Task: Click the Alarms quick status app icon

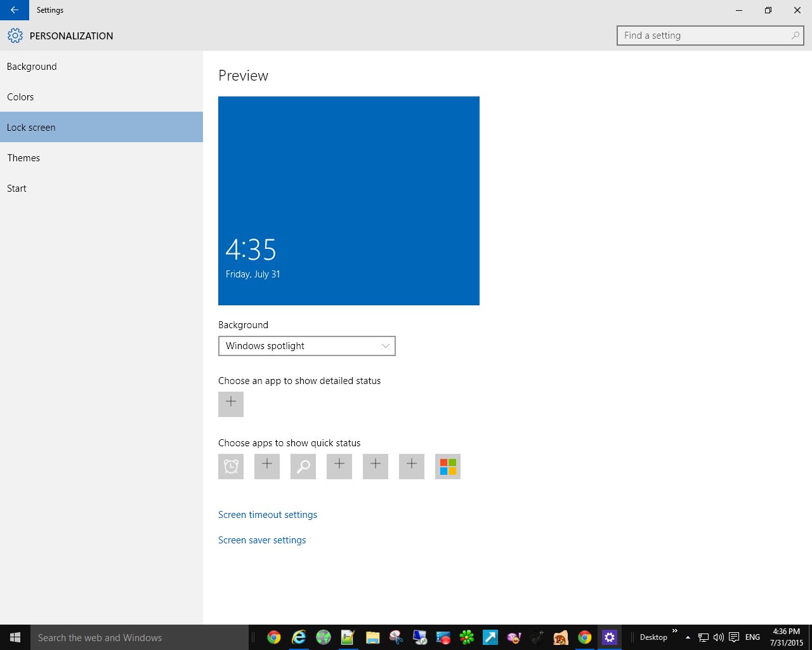Action: (x=231, y=467)
